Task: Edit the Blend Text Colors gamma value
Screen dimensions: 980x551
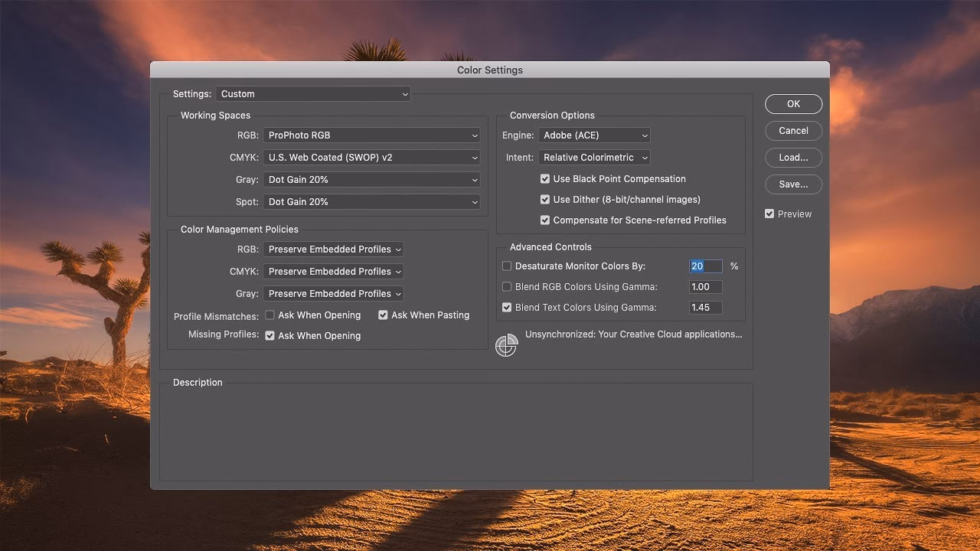Action: [x=704, y=307]
